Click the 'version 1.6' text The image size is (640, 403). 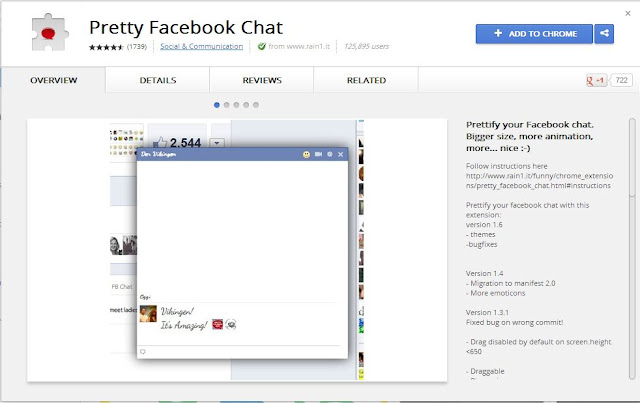[x=484, y=225]
